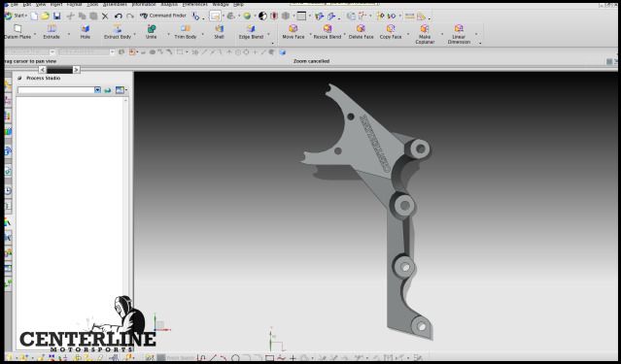Expand the Datum Plane dropdown arrow
This screenshot has width=621, height=364.
coord(35,34)
